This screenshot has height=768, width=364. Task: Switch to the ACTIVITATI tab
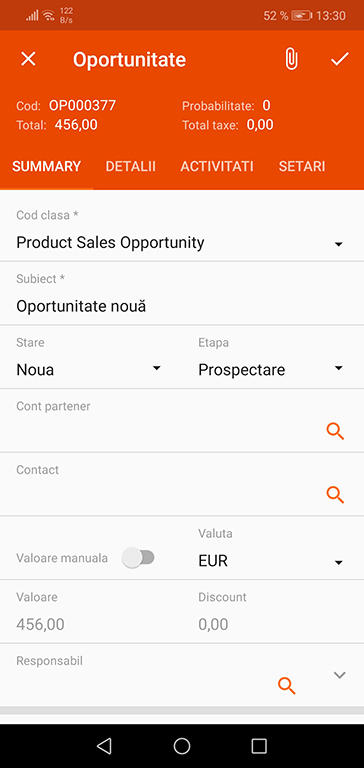(x=217, y=166)
